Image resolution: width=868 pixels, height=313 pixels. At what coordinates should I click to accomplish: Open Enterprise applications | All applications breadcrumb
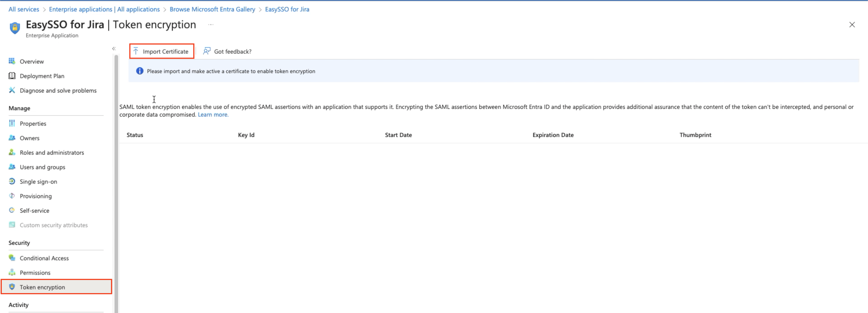pyautogui.click(x=104, y=9)
